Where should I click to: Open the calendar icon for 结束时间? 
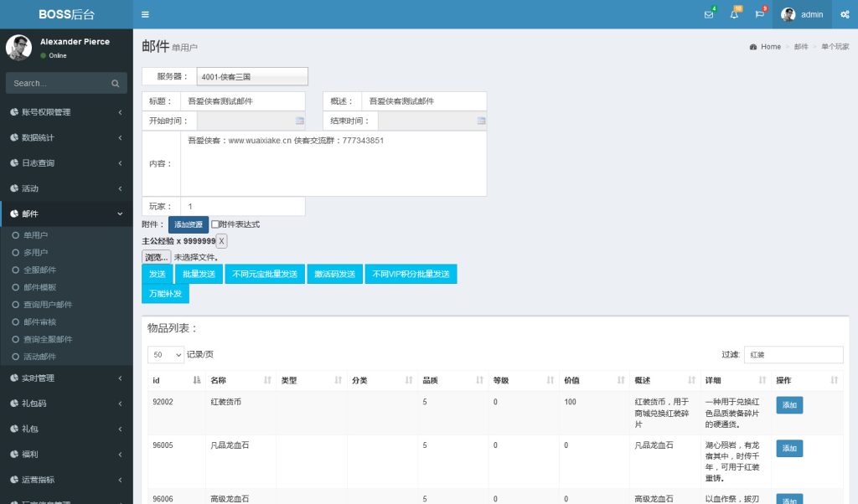[x=481, y=121]
